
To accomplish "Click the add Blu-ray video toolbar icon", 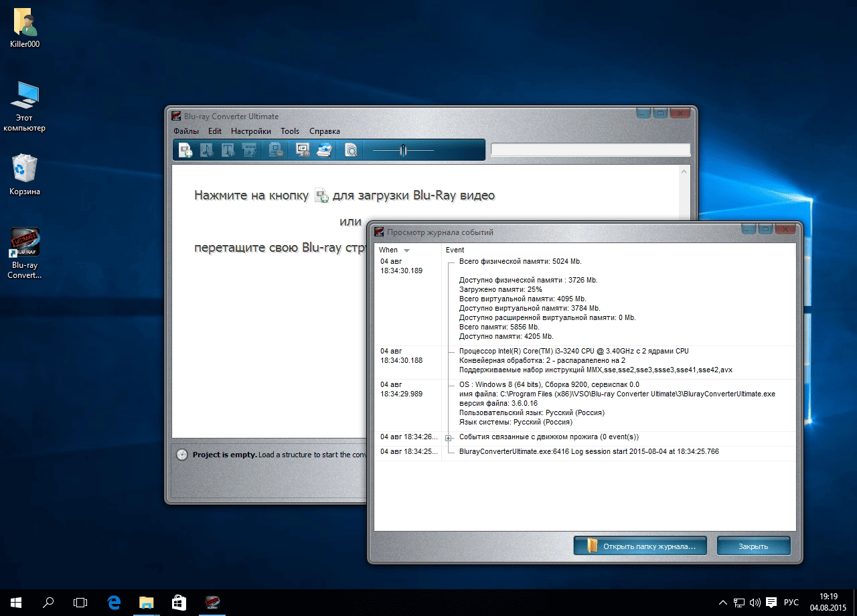I will click(x=186, y=151).
